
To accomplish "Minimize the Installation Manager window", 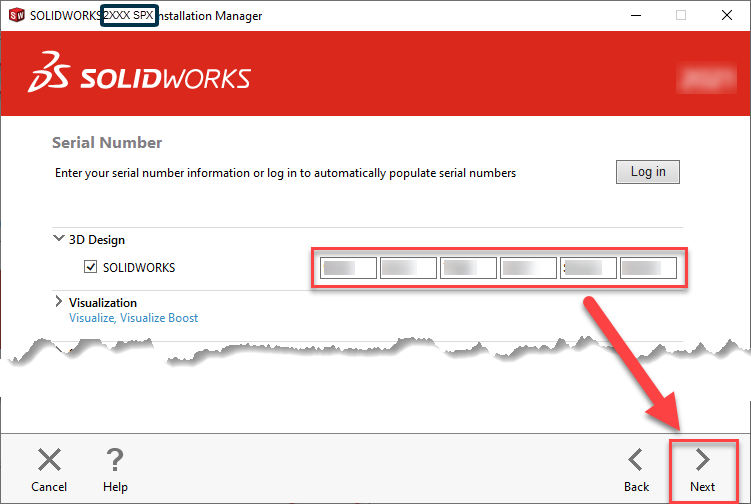I will pyautogui.click(x=636, y=15).
